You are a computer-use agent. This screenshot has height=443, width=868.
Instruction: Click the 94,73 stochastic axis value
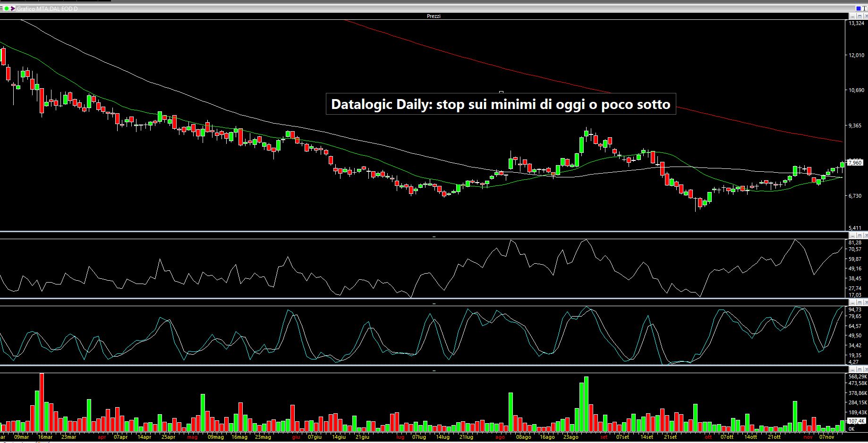pos(855,309)
